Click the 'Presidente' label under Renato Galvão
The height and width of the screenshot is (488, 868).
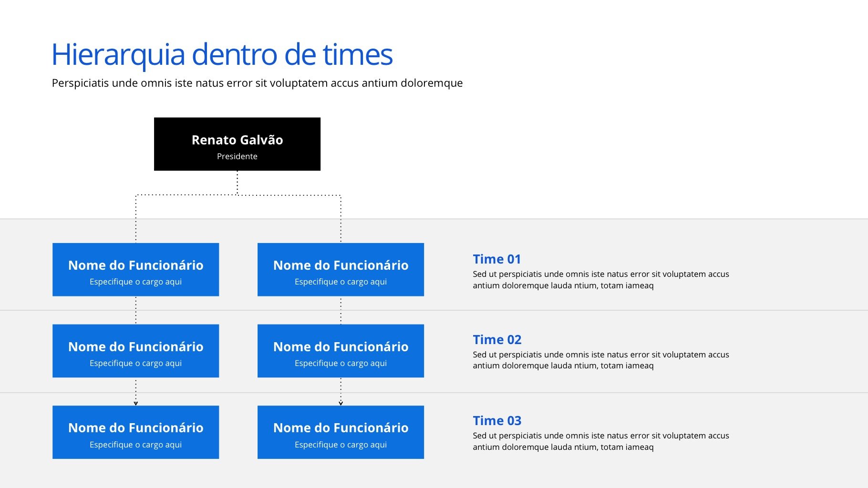coord(237,156)
